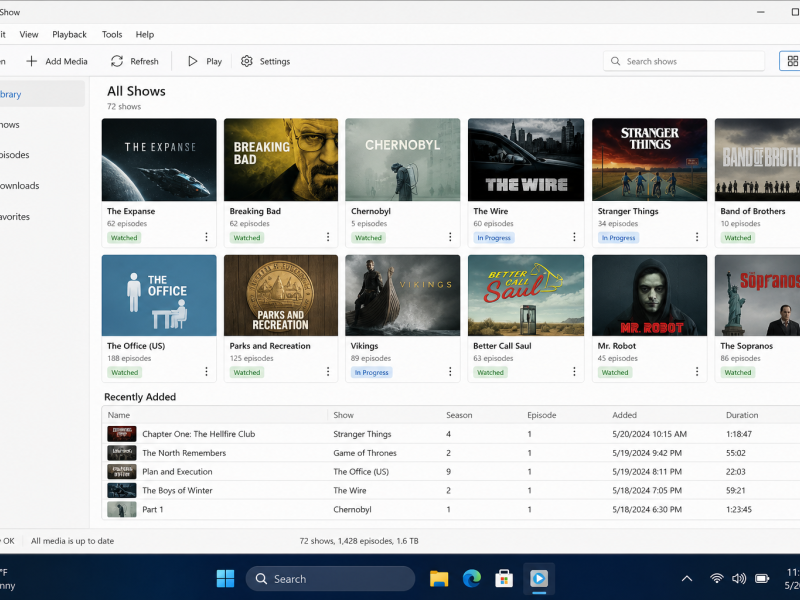Viewport: 800px width, 600px height.
Task: Open more options for The Office (US)
Action: 206,371
